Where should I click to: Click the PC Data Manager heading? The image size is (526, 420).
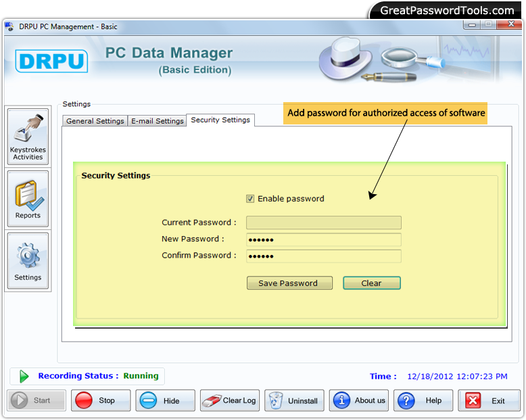click(x=169, y=53)
